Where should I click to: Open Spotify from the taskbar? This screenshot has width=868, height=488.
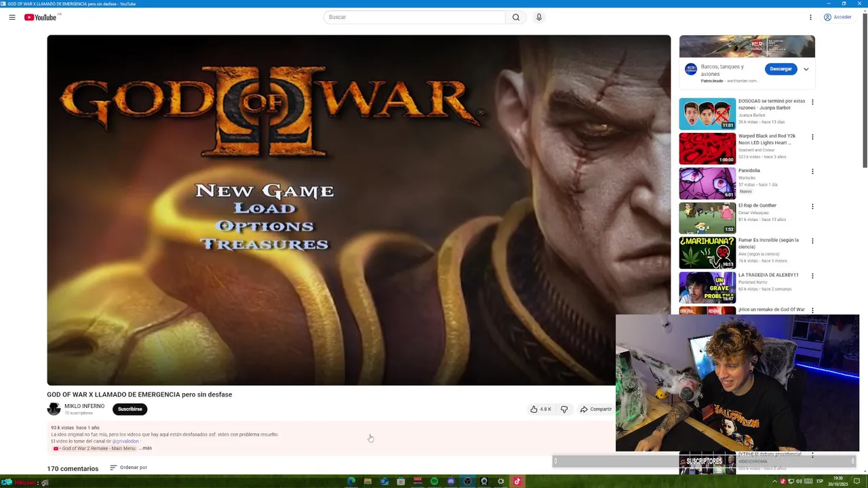pyautogui.click(x=435, y=481)
